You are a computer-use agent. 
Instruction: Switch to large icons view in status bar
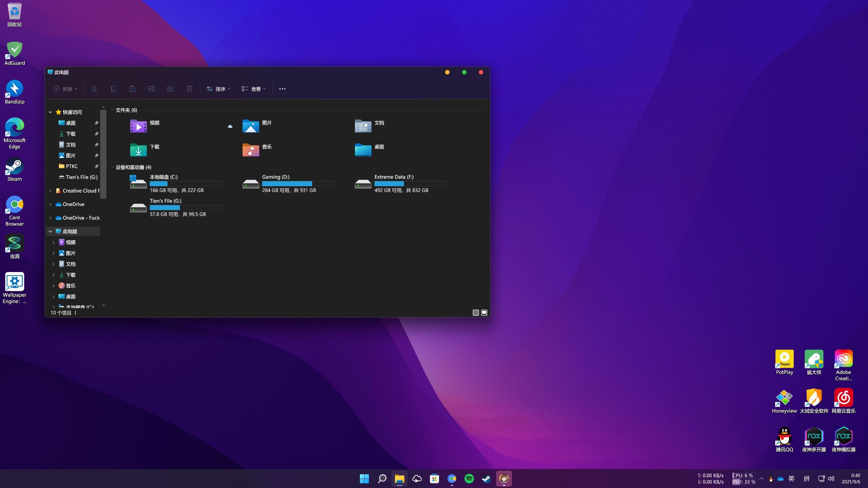[x=484, y=313]
